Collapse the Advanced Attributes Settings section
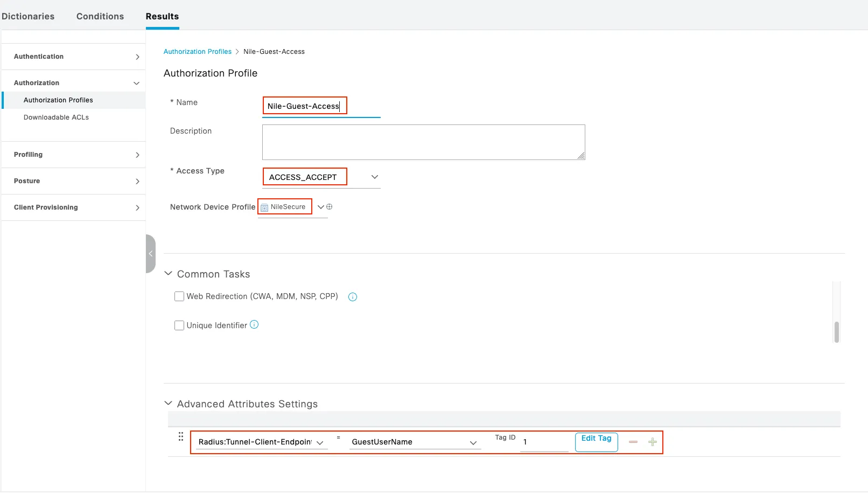This screenshot has height=493, width=868. [x=168, y=404]
